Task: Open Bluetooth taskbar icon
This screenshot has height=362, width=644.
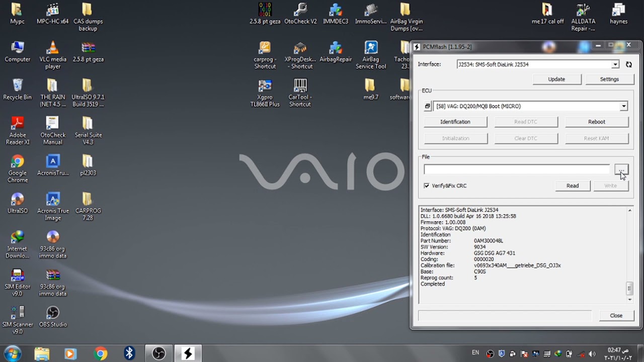Action: pos(129,353)
